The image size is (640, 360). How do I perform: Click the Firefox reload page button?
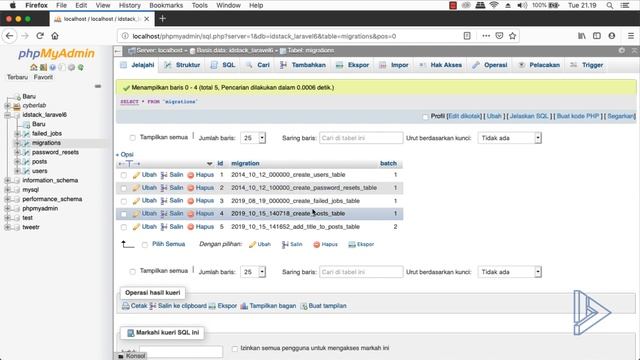click(40, 36)
